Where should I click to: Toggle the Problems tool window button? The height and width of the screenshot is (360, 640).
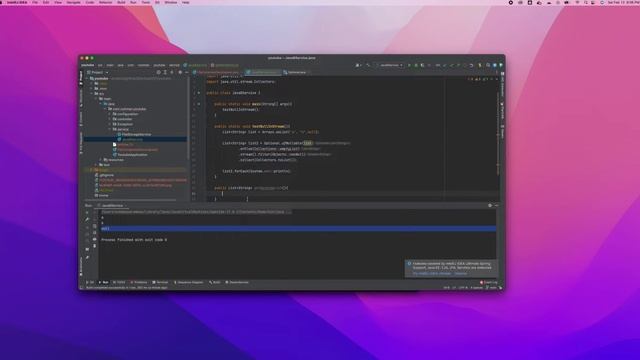pos(139,282)
